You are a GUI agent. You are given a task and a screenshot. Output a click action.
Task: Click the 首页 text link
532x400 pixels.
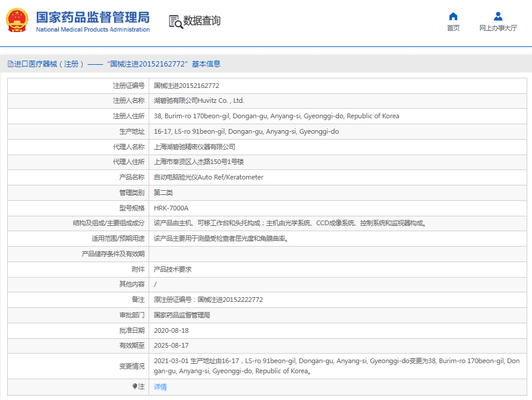(x=453, y=28)
